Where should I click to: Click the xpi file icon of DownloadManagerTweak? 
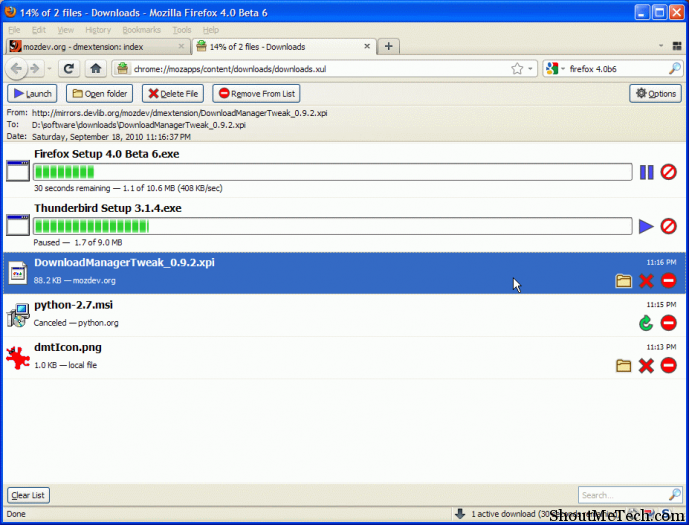tap(18, 273)
